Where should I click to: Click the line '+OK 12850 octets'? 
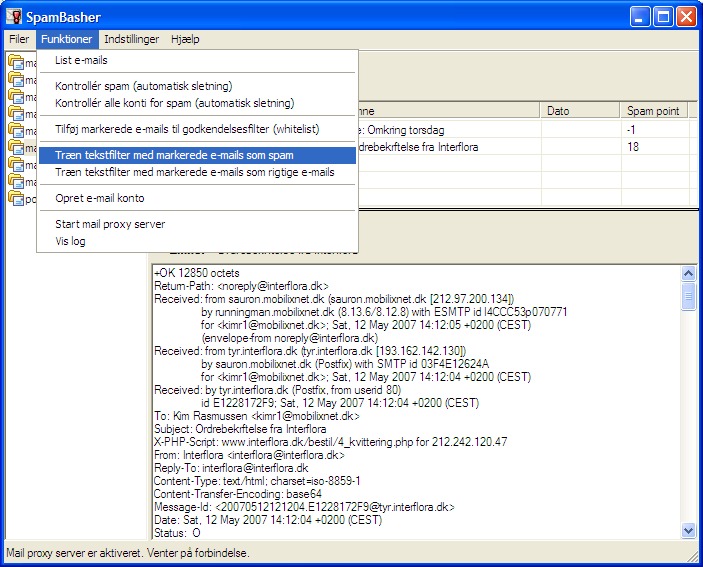point(197,273)
